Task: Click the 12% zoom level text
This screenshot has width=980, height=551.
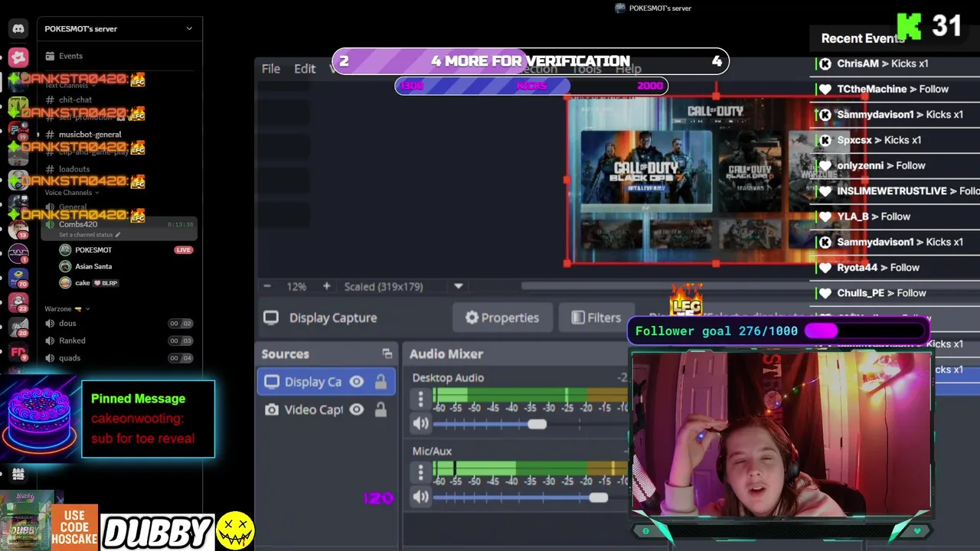Action: tap(296, 286)
